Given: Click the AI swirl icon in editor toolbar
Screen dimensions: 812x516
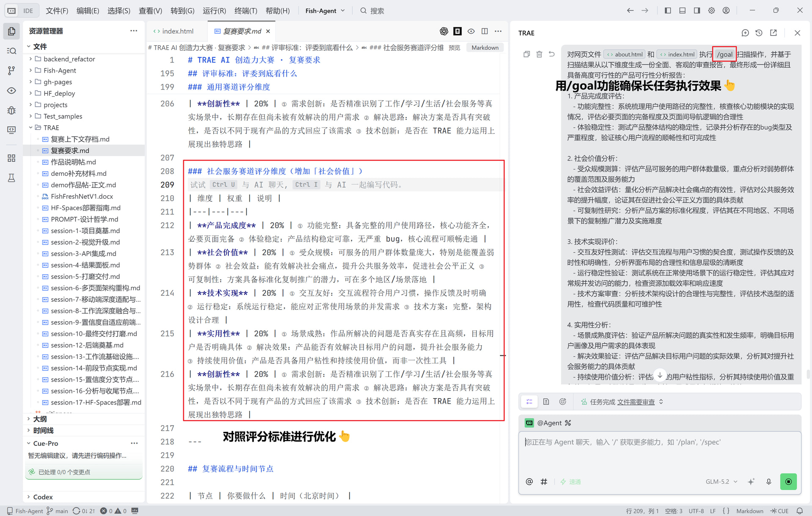Looking at the screenshot, I should [444, 31].
